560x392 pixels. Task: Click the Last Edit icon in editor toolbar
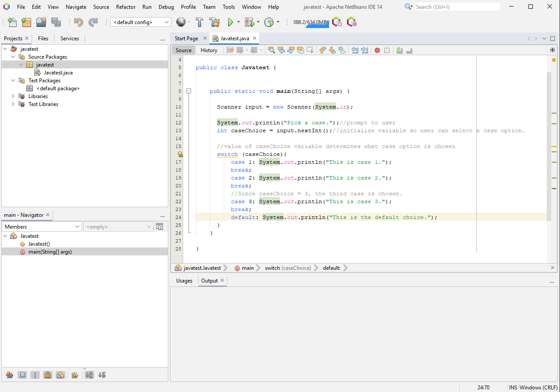230,50
